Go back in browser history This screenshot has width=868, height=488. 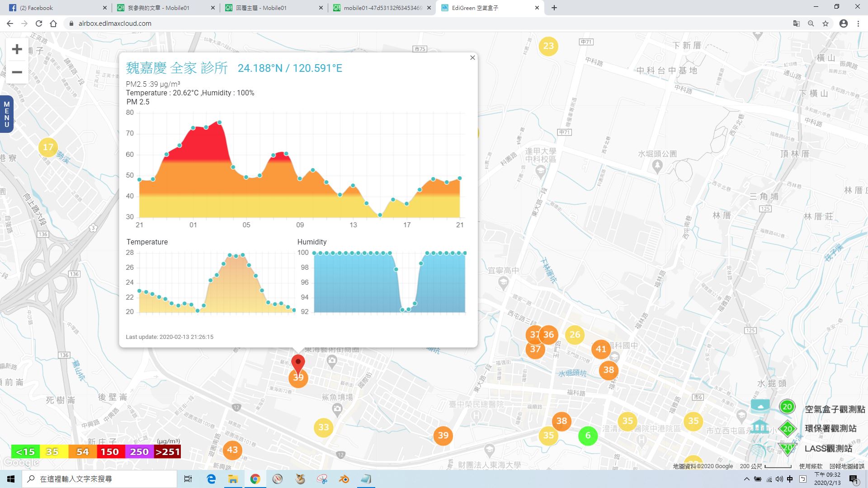10,23
